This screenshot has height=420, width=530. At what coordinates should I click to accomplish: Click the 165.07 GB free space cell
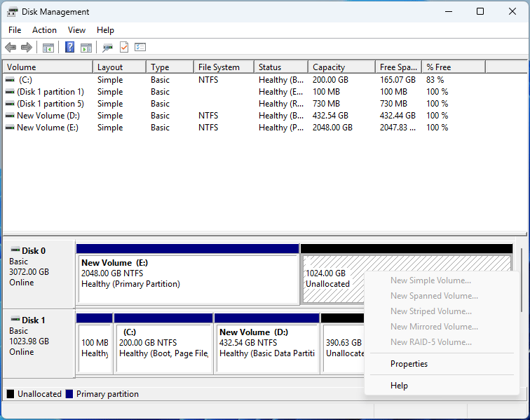397,80
